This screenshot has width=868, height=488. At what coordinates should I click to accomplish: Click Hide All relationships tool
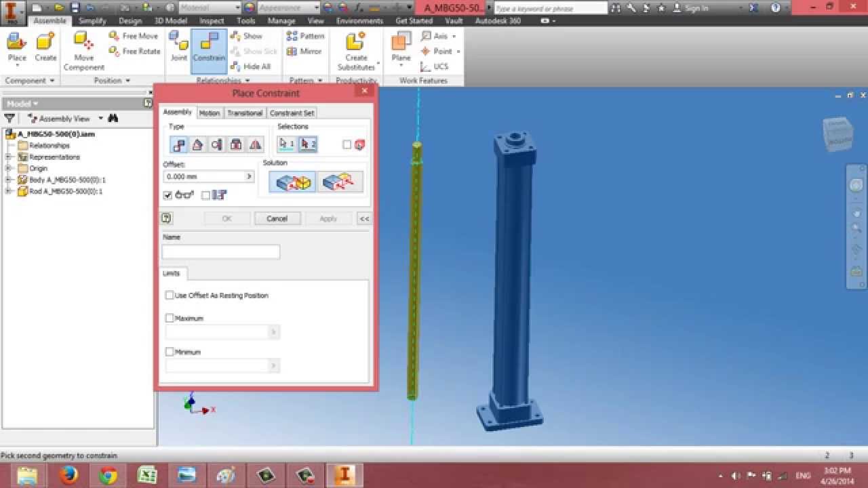[x=251, y=66]
